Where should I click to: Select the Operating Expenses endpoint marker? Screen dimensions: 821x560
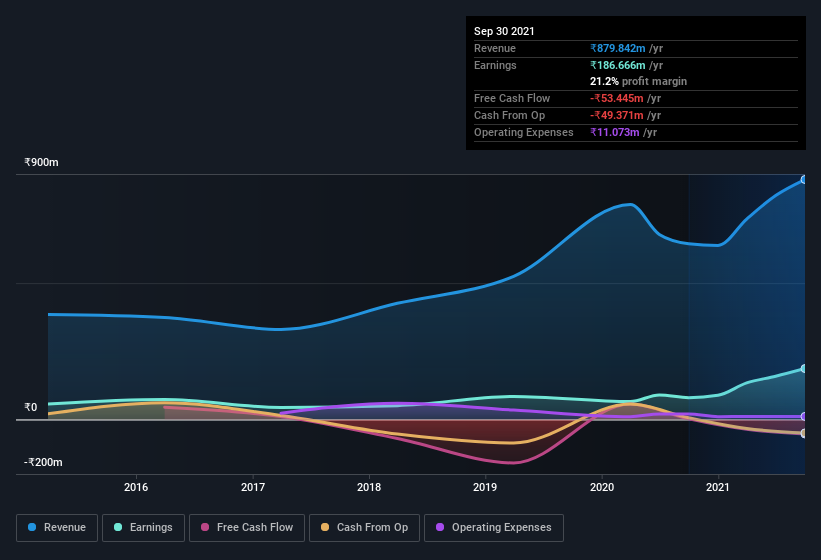(x=803, y=417)
